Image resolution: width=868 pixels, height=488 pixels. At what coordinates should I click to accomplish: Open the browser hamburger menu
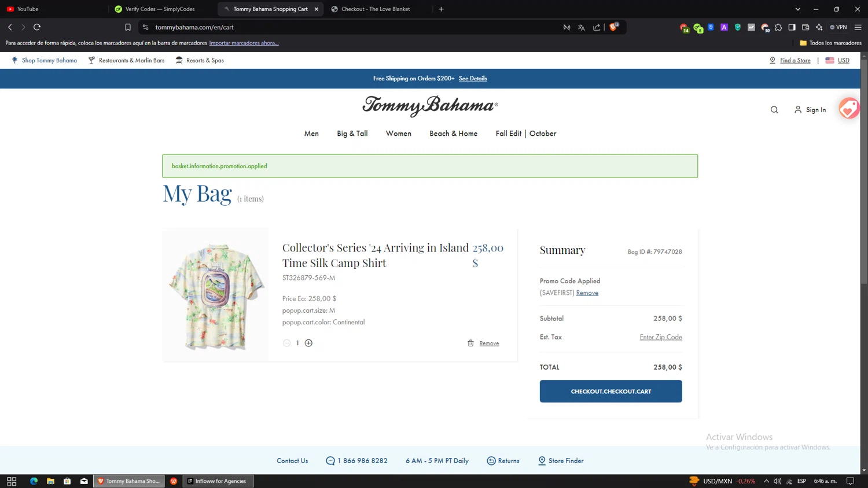point(858,27)
